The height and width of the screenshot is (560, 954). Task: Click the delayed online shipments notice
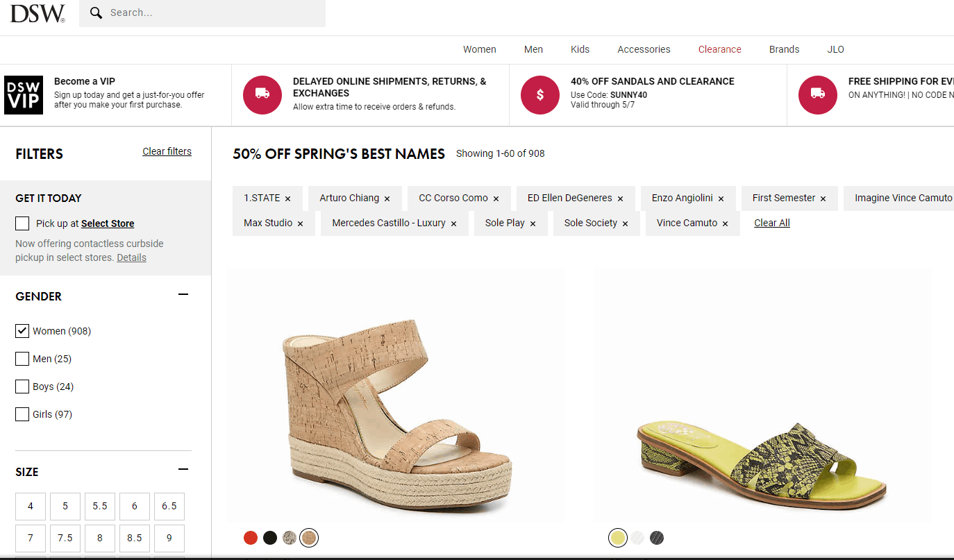390,87
